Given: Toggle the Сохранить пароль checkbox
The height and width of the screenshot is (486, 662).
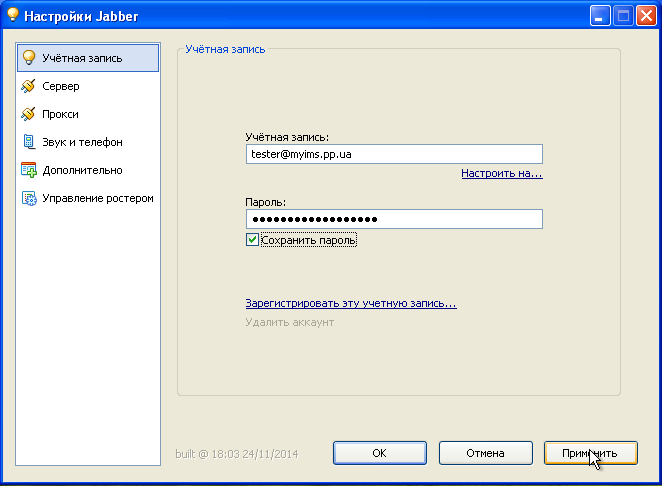Looking at the screenshot, I should point(252,240).
